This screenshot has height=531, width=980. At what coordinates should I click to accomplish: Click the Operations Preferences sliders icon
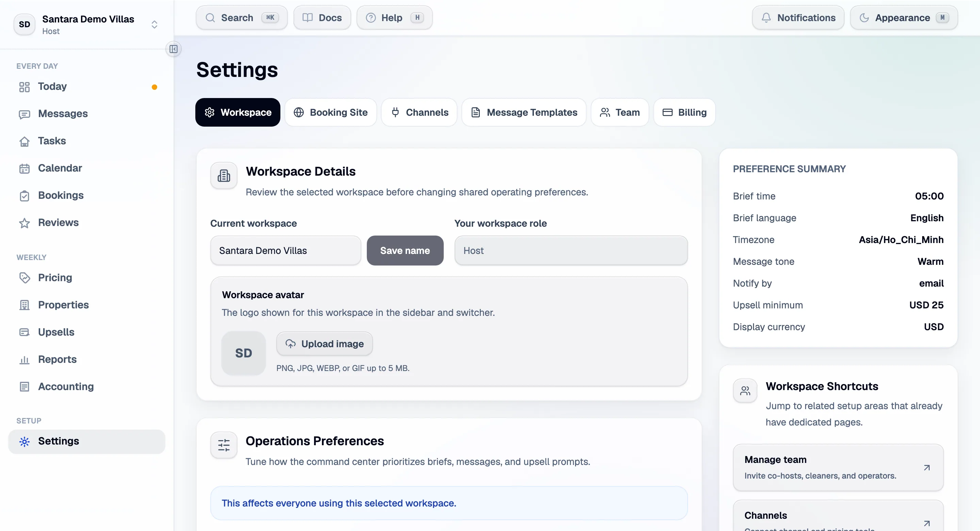tap(224, 445)
